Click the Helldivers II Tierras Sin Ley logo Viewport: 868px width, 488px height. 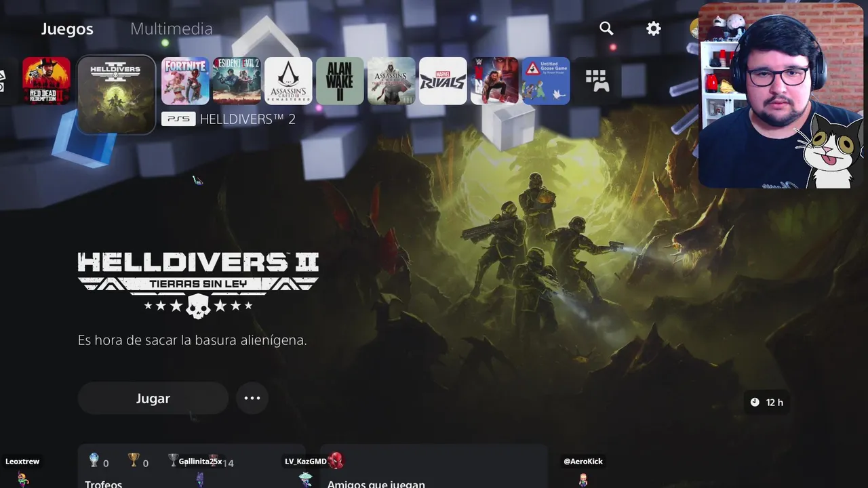pos(198,285)
